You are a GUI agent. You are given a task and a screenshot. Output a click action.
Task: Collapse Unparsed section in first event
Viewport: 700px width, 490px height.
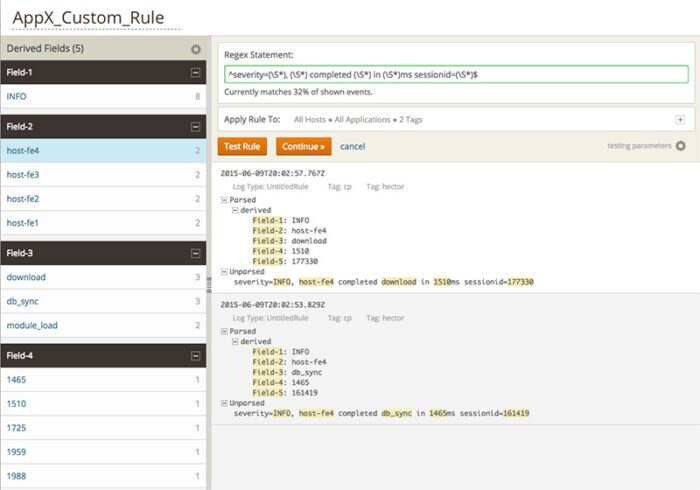225,272
